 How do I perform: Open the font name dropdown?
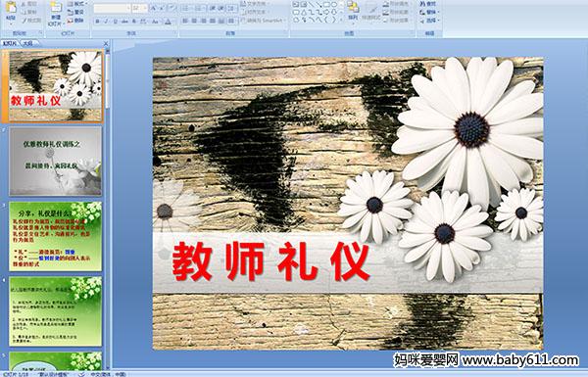(112, 8)
